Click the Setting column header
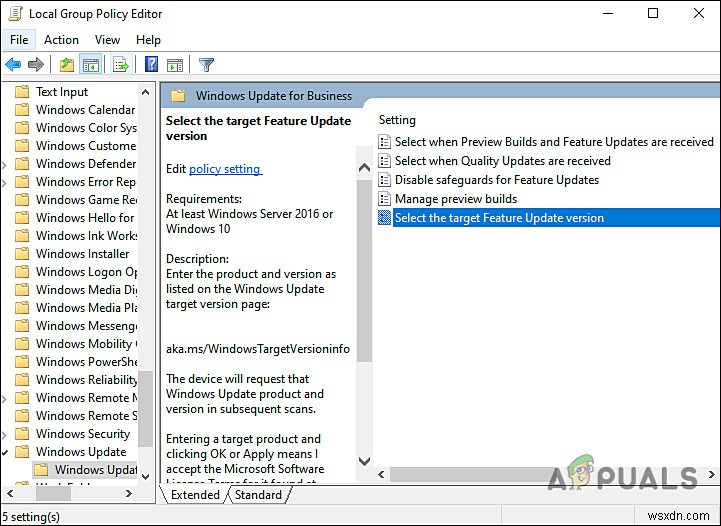The image size is (721, 526). point(397,120)
